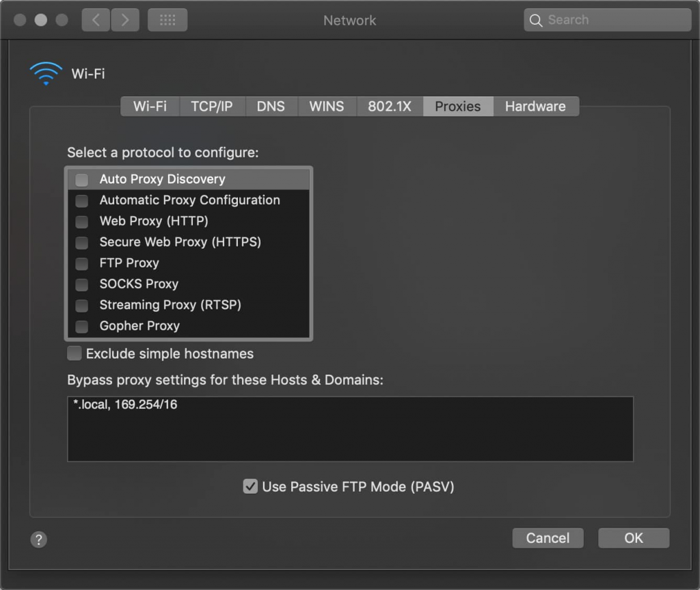This screenshot has height=590, width=700.
Task: Disable Use Passive FTP Mode (PASV)
Action: (x=250, y=486)
